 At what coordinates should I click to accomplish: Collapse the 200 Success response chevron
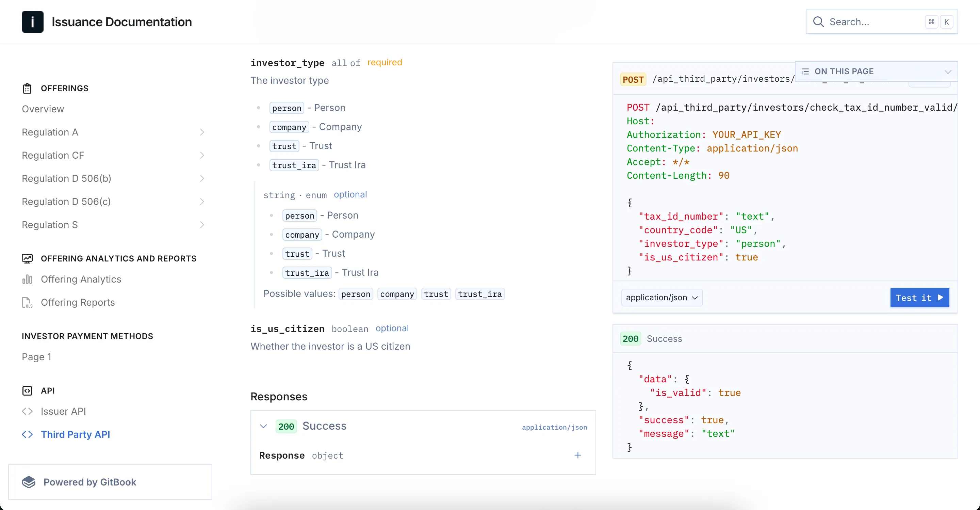263,426
